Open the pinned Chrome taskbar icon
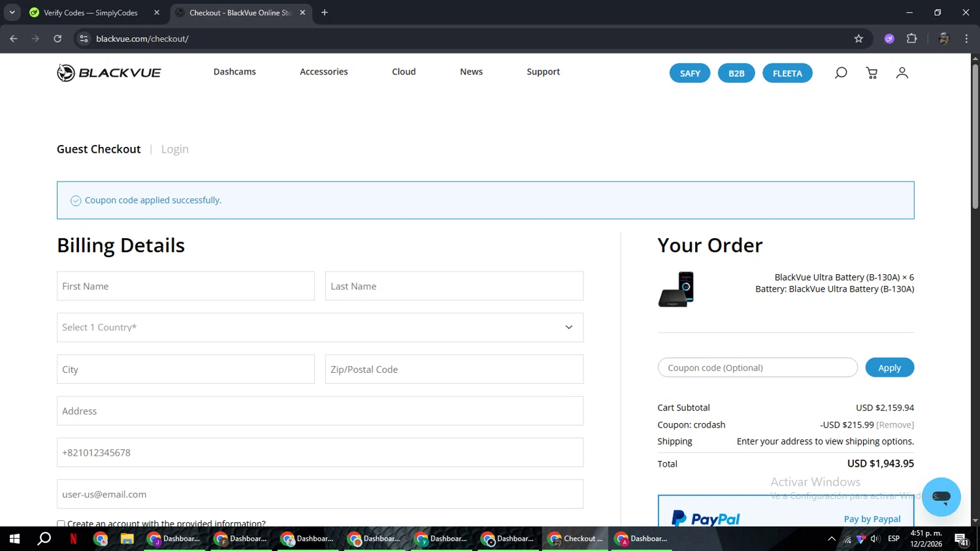The image size is (980, 551). pos(100,539)
